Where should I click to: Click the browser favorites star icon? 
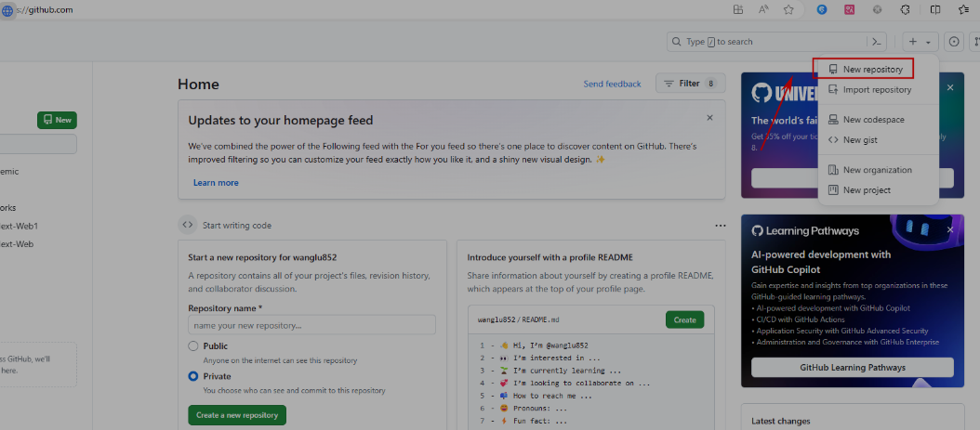coord(788,9)
